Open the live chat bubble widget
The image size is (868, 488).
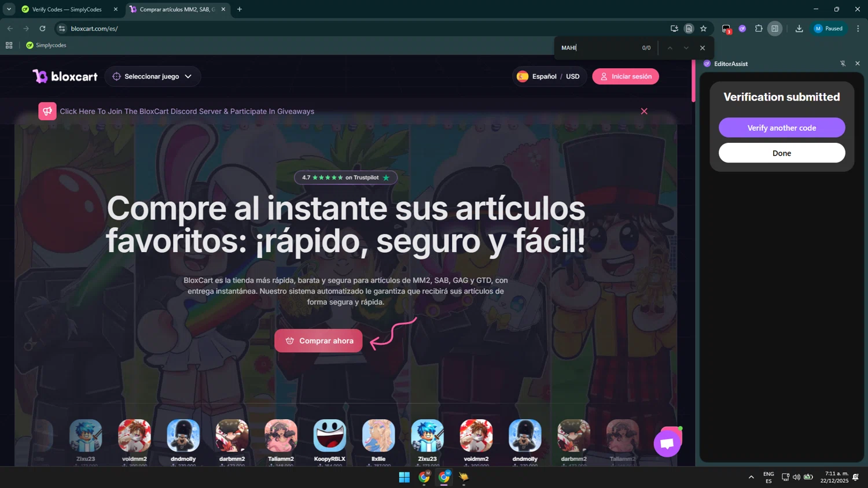(668, 443)
